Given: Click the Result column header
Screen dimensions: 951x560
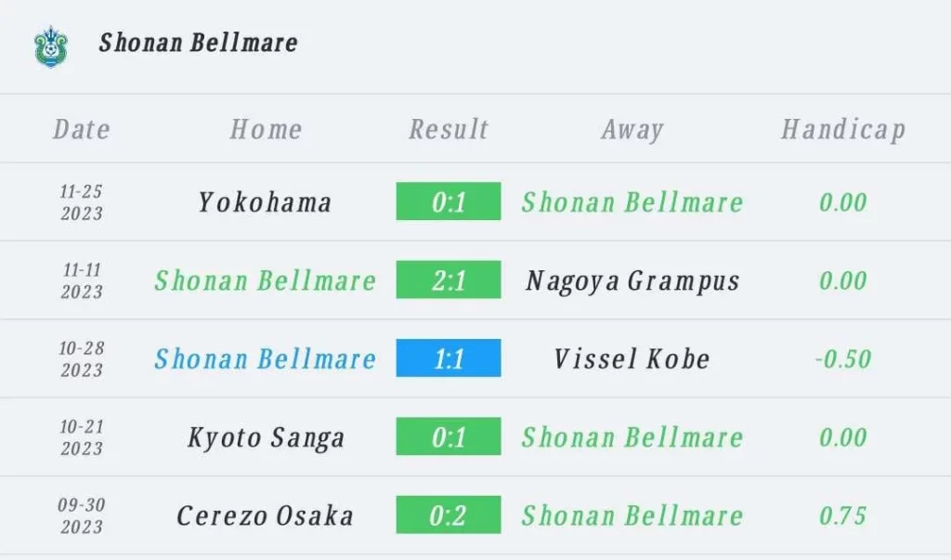Looking at the screenshot, I should click(x=449, y=129).
